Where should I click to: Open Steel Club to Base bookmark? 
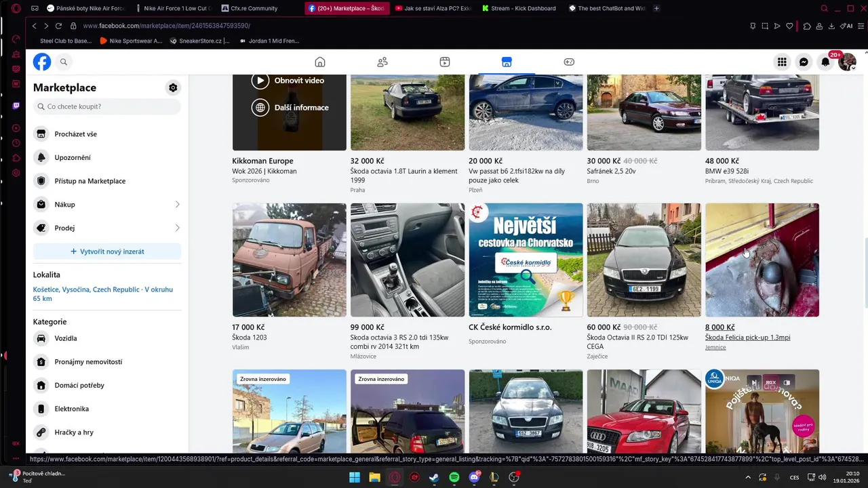tap(65, 41)
